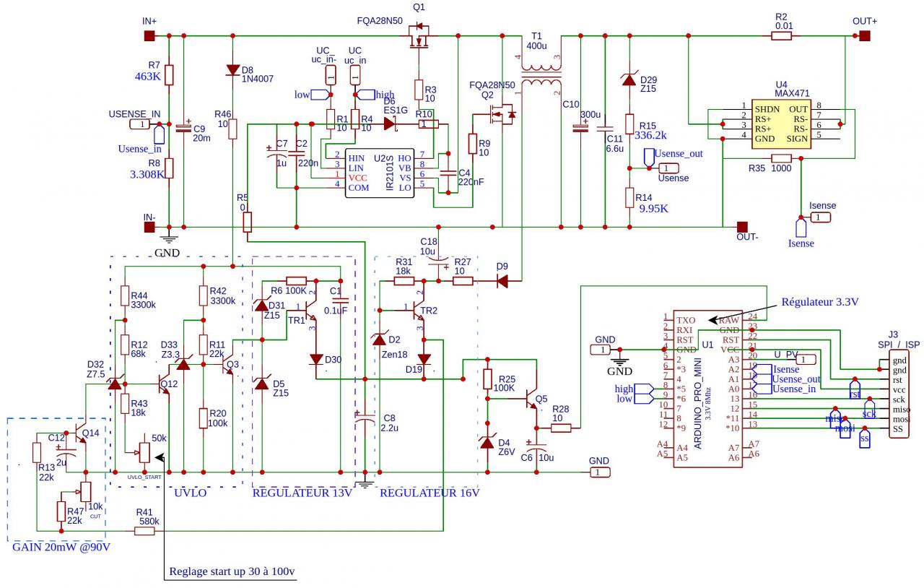Viewport: 924px width, 588px height.
Task: Select the OUT+ terminal pad
Action: click(864, 35)
